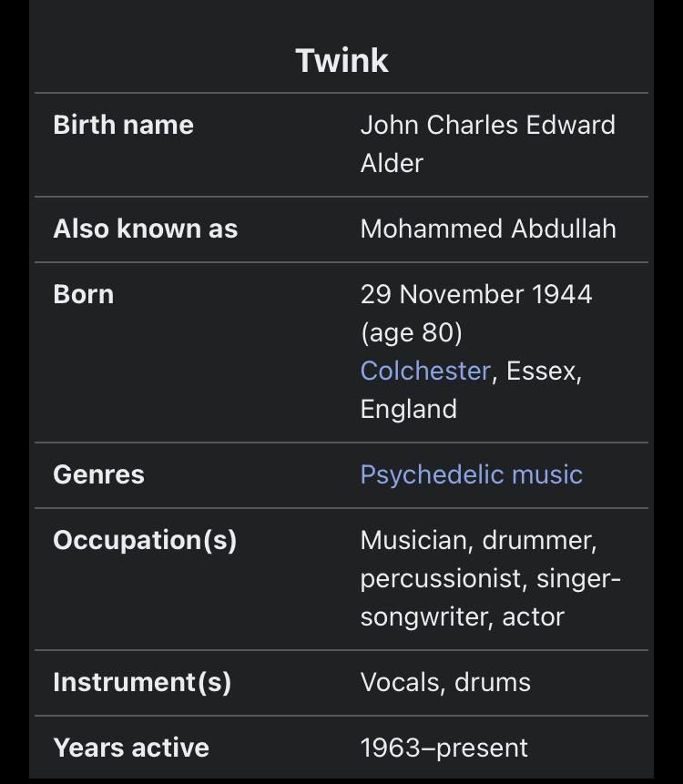The image size is (683, 784).
Task: Click the Occupation(s) label
Action: [145, 541]
